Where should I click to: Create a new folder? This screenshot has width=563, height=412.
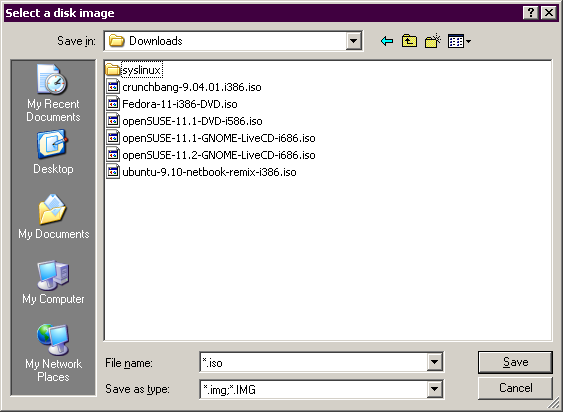tap(433, 41)
